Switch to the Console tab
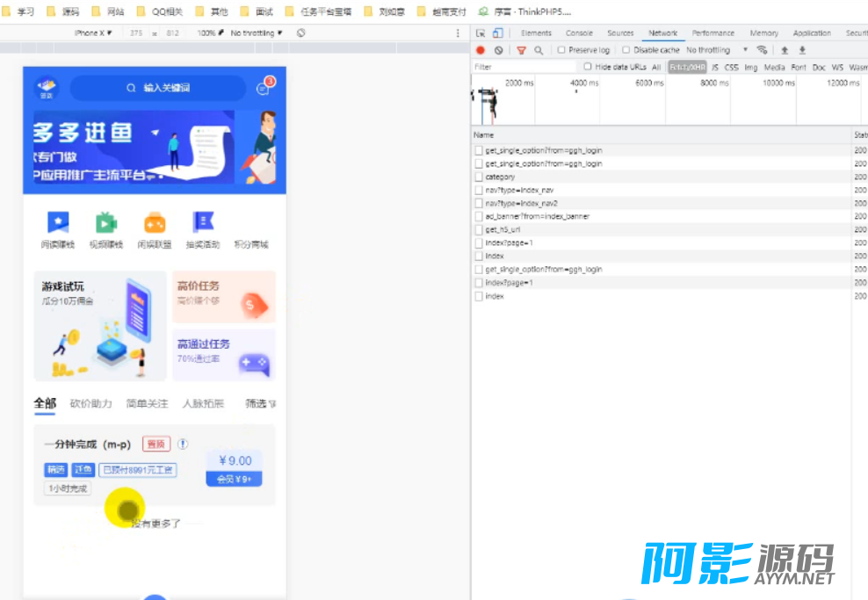 point(579,33)
